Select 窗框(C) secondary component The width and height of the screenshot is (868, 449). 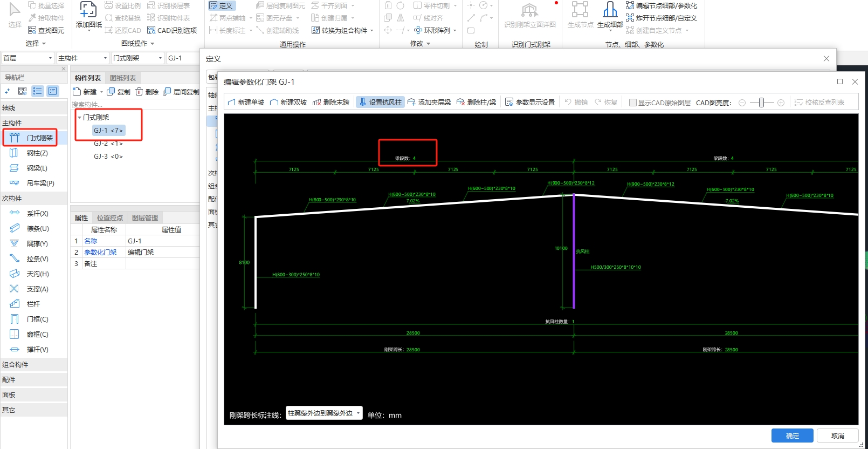pos(35,334)
